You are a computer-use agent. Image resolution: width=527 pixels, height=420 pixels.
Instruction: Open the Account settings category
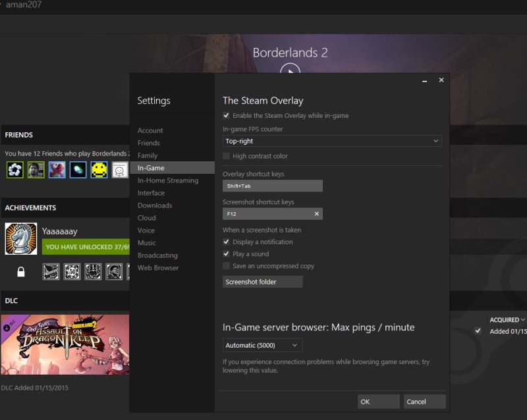click(x=150, y=130)
